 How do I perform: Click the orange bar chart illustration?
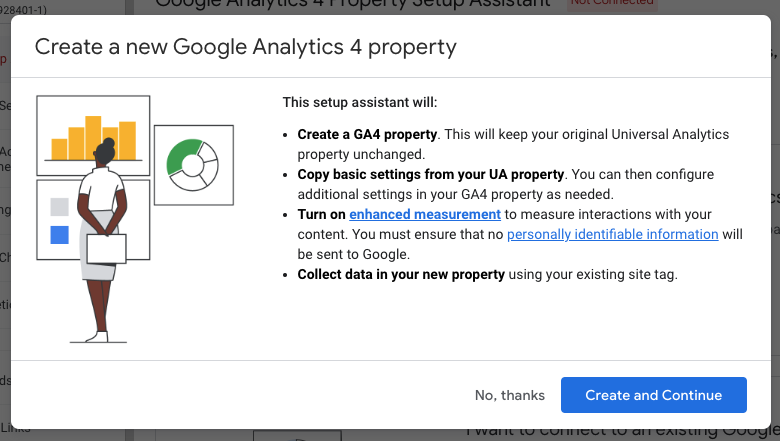[93, 137]
